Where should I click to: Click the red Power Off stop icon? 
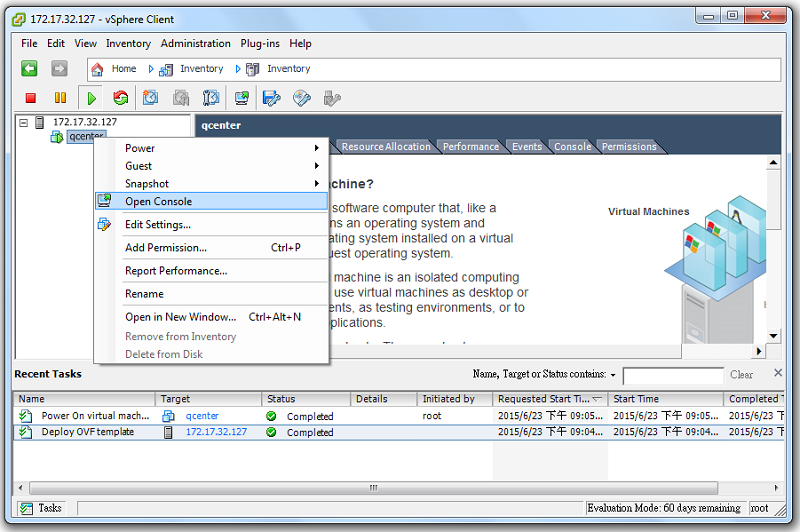point(31,98)
